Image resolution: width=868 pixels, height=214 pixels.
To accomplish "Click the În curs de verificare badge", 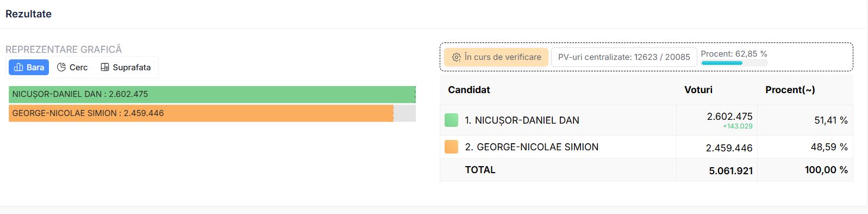I will coord(496,57).
